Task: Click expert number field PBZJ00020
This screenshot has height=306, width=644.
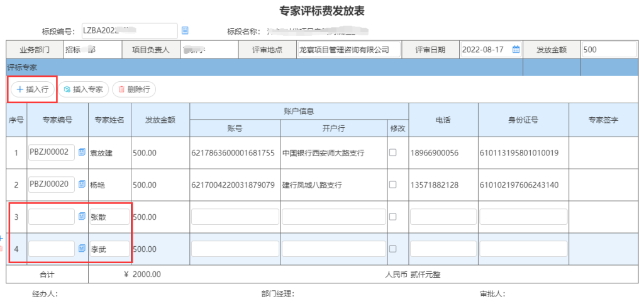Action: (x=52, y=184)
